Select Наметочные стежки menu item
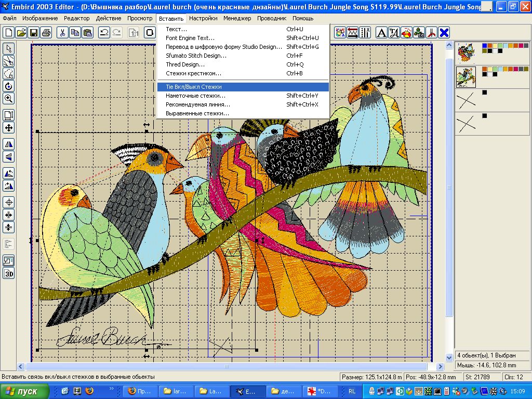Screen dimensions: 532x399 (x=195, y=96)
